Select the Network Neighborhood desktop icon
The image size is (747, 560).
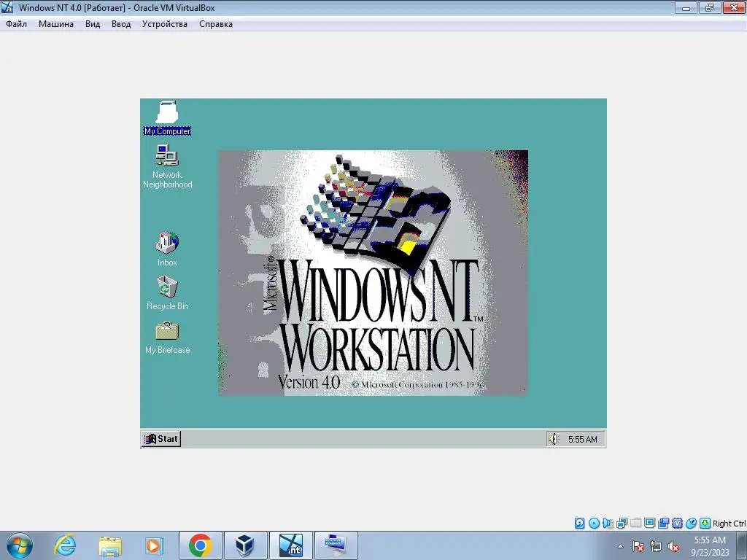point(167,166)
